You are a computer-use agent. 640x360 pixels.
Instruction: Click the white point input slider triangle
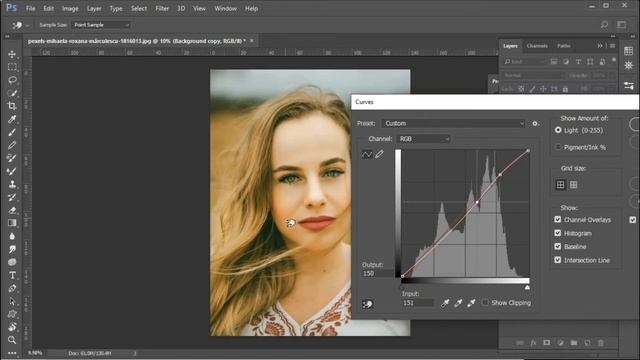pos(527,287)
